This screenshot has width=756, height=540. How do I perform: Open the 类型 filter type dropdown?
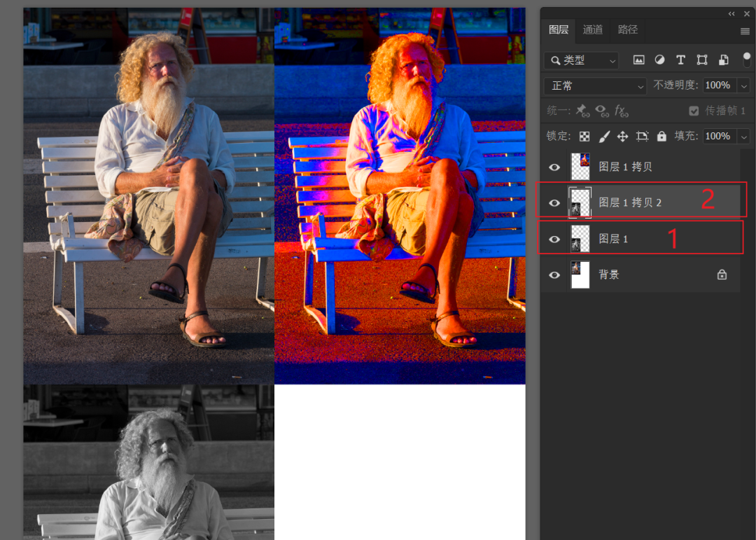click(x=582, y=60)
